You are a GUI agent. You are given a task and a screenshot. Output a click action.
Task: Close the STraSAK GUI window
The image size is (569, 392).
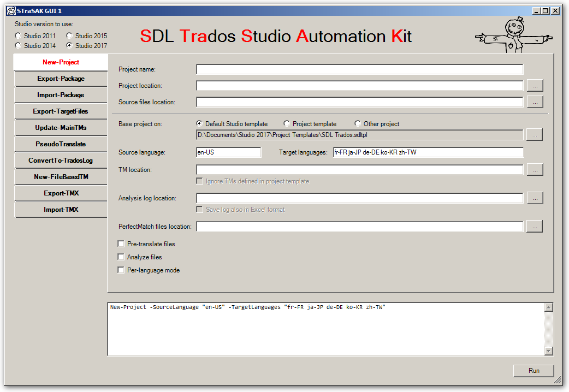555,11
